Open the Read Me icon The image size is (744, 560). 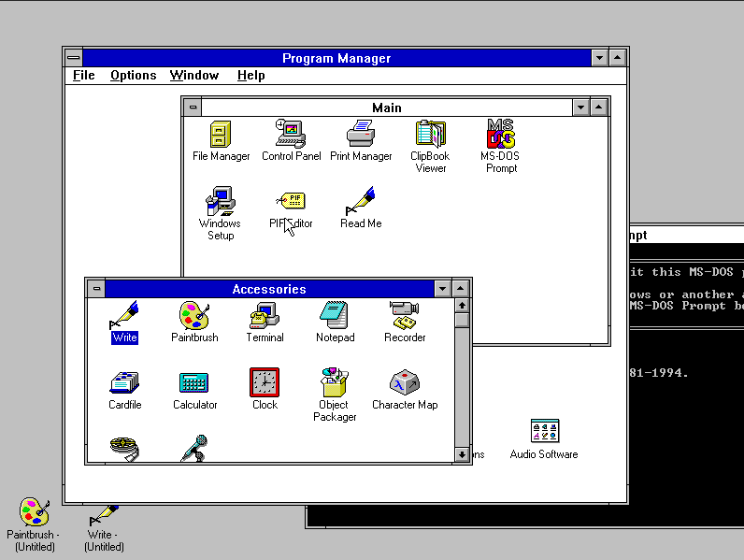click(361, 202)
